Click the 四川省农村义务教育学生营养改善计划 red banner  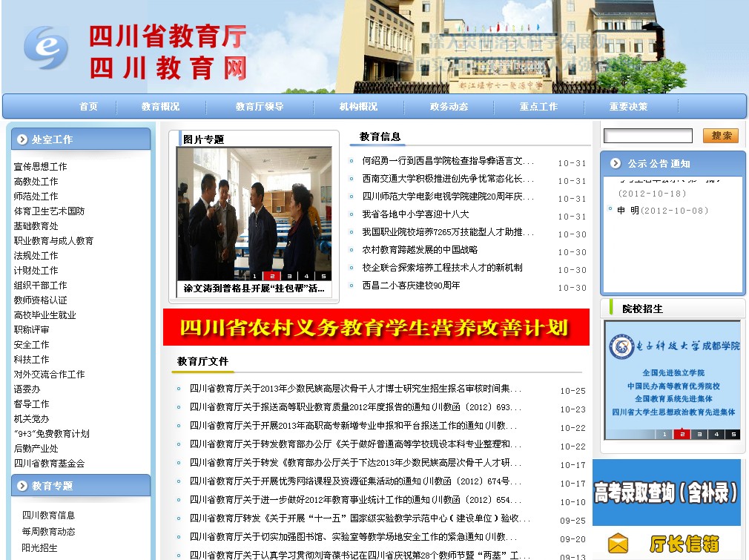pos(377,327)
